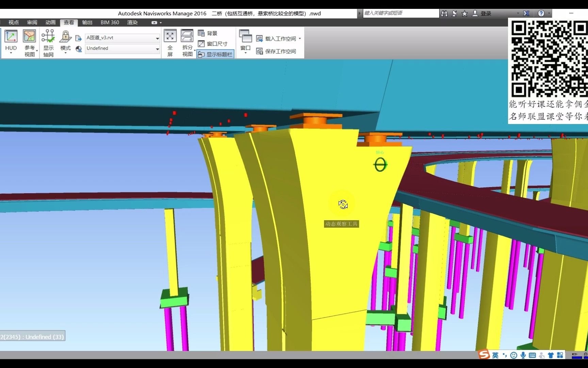Viewport: 588px width, 368px height.
Task: Click the keyword search input field
Action: point(401,13)
